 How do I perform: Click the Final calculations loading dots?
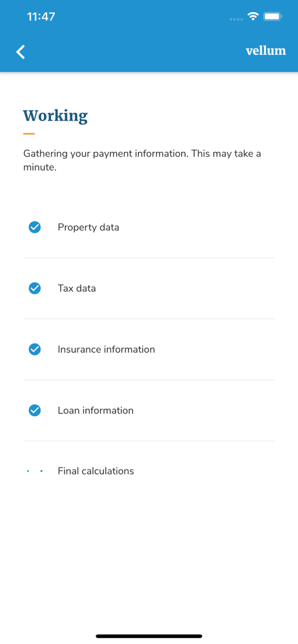click(35, 471)
